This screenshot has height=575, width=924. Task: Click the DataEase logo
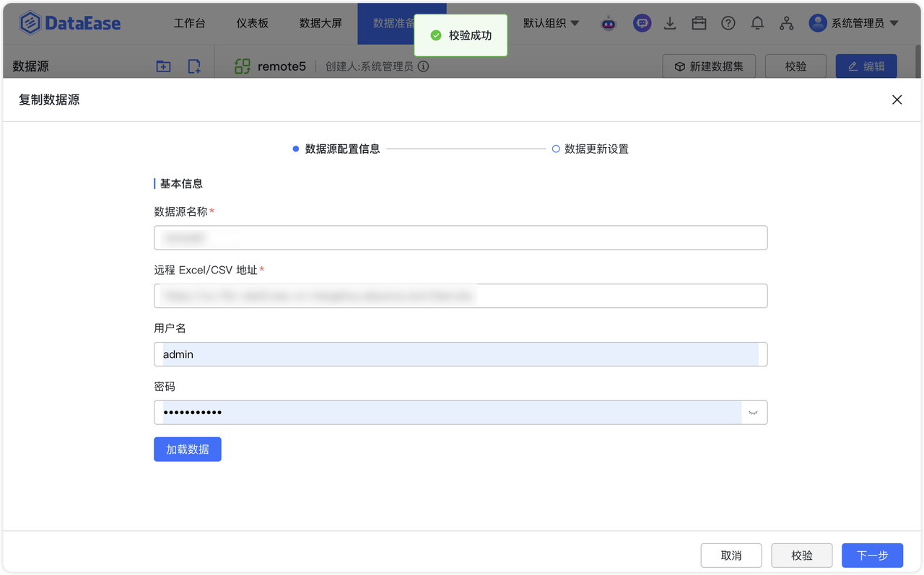pyautogui.click(x=69, y=22)
